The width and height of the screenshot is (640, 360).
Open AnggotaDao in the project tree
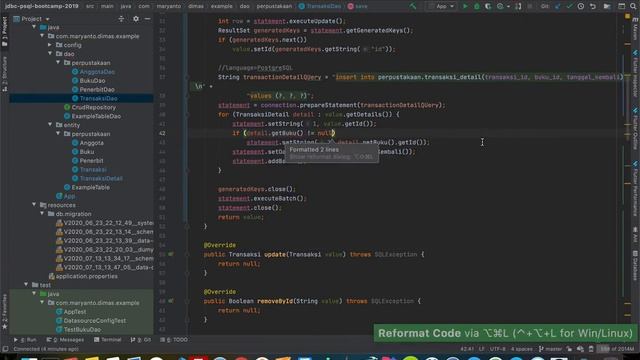pyautogui.click(x=93, y=71)
